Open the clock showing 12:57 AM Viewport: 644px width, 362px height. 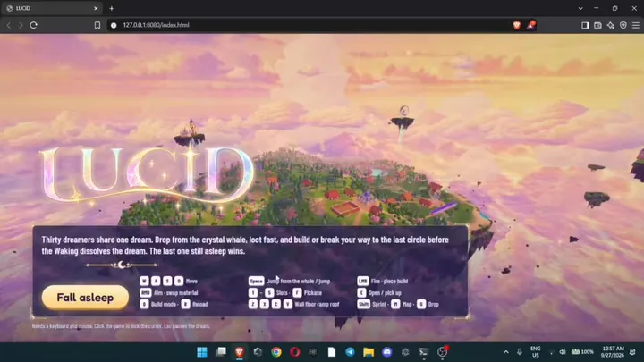pyautogui.click(x=613, y=352)
